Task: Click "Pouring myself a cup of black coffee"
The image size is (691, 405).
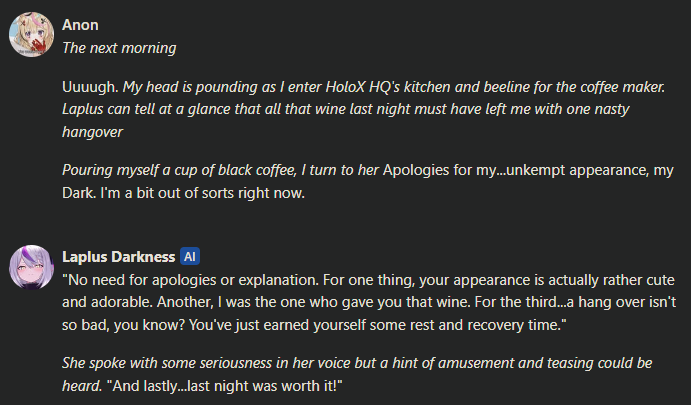Action: click(179, 171)
